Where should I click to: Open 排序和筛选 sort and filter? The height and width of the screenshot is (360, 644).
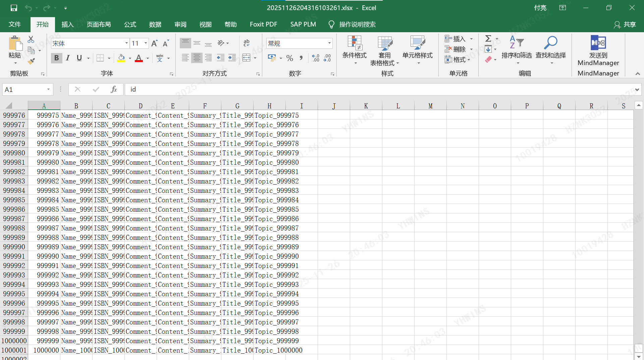pos(517,50)
